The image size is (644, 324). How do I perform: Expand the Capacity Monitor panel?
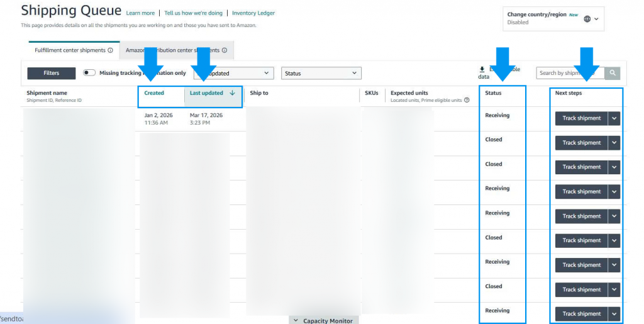(323, 320)
